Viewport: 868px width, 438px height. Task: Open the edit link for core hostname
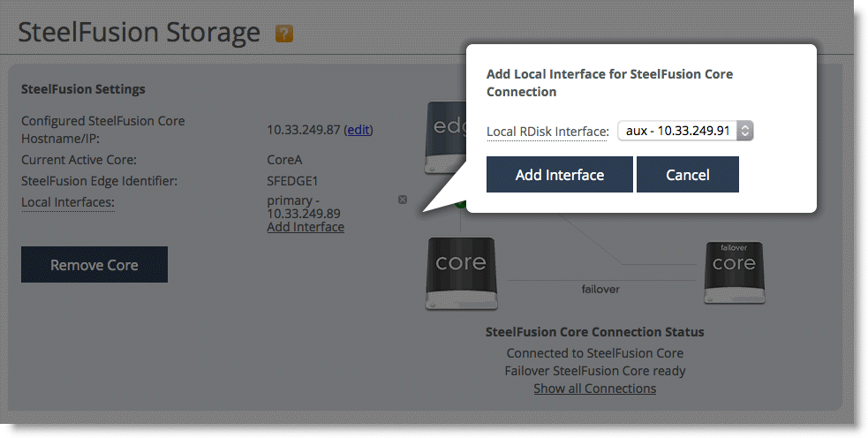tap(359, 130)
